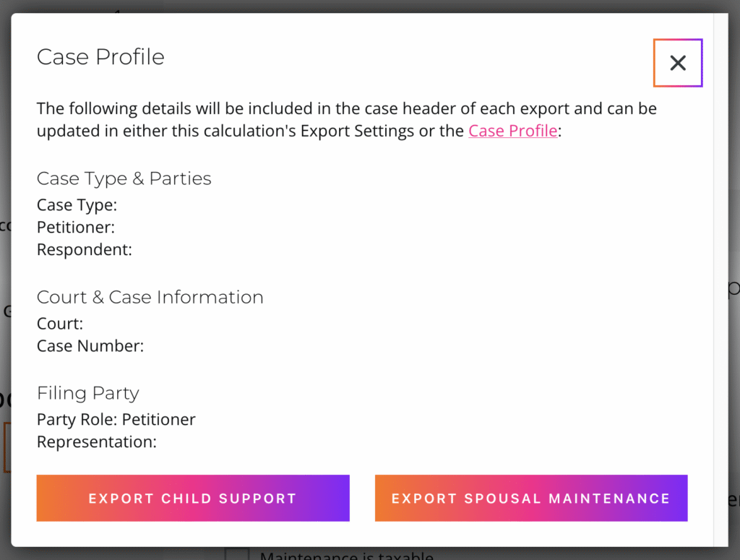Click the Petitioner field label

pyautogui.click(x=76, y=228)
